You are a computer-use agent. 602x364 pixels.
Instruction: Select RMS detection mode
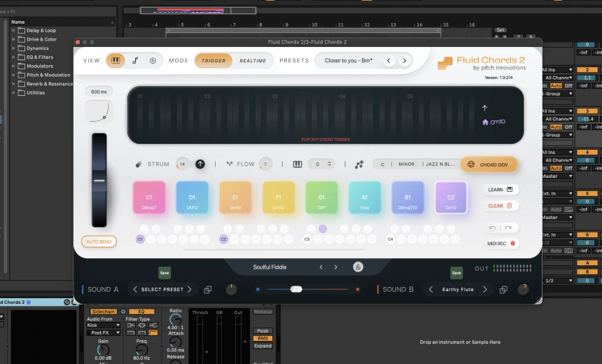(x=263, y=338)
